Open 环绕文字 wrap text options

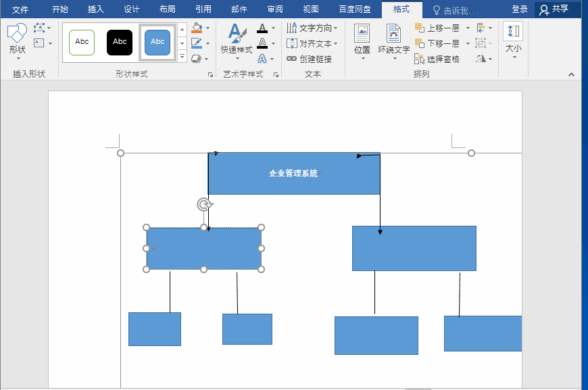(x=394, y=41)
